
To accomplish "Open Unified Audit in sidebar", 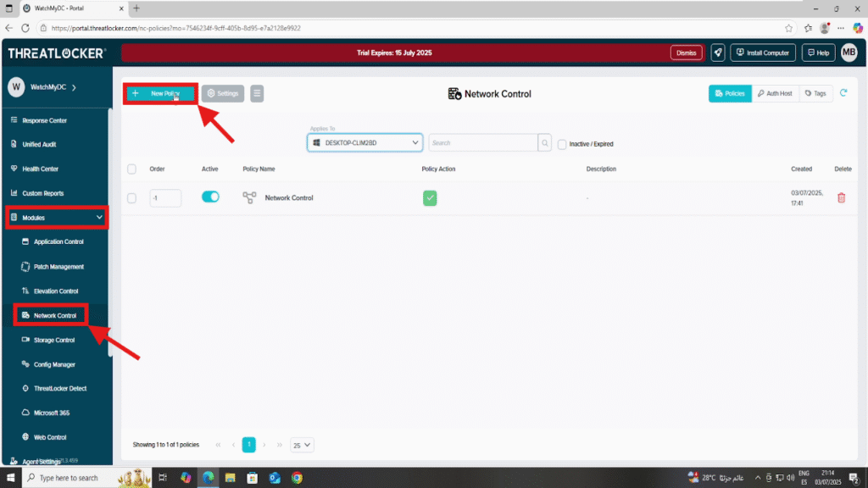I will coord(39,144).
